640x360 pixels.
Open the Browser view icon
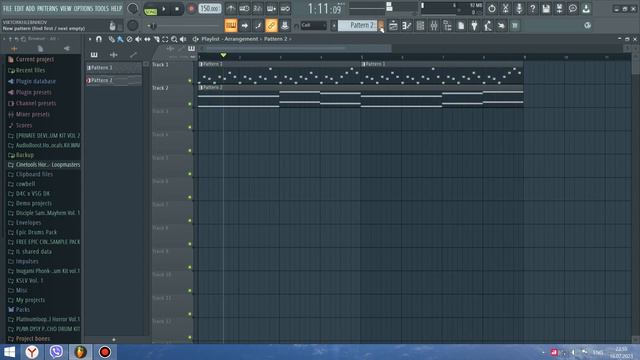[447, 26]
